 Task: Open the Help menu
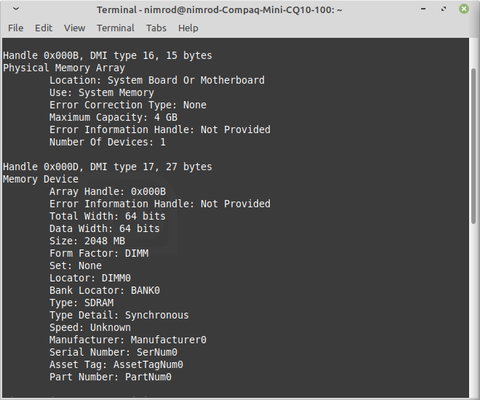[188, 28]
